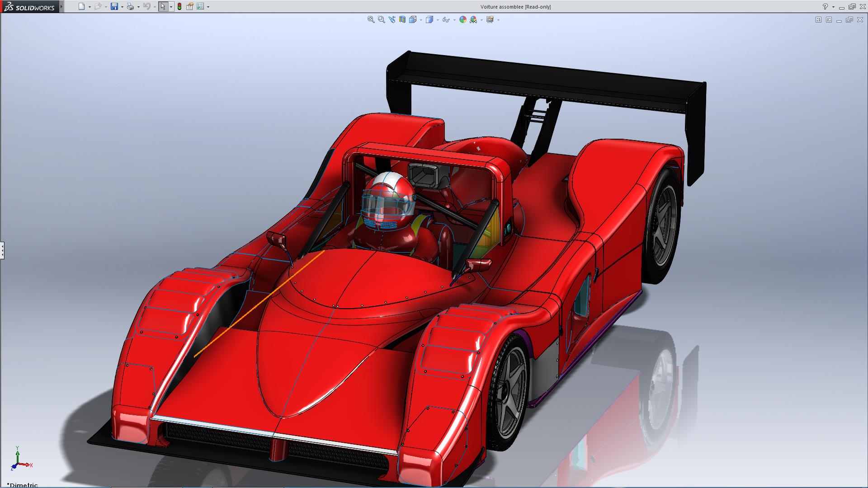This screenshot has height=488, width=868.
Task: Open the Hide/Show Items glasses dropdown
Action: [454, 20]
